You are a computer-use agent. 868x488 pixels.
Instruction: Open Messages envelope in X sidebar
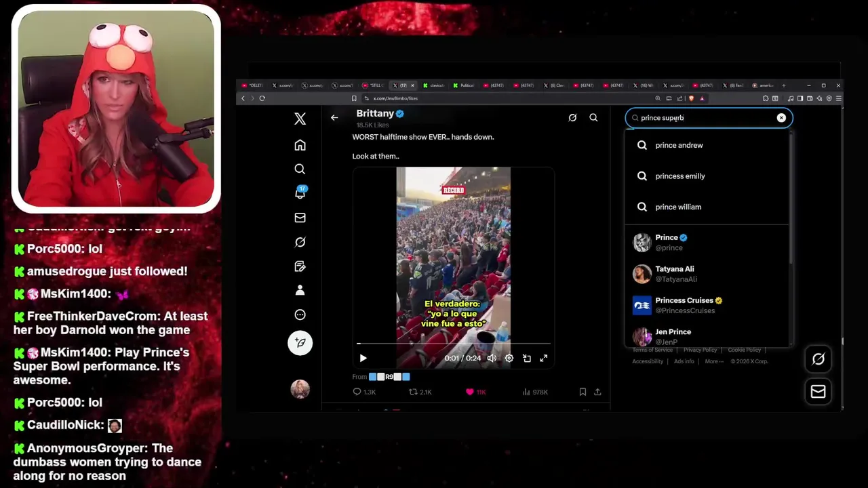coord(300,218)
